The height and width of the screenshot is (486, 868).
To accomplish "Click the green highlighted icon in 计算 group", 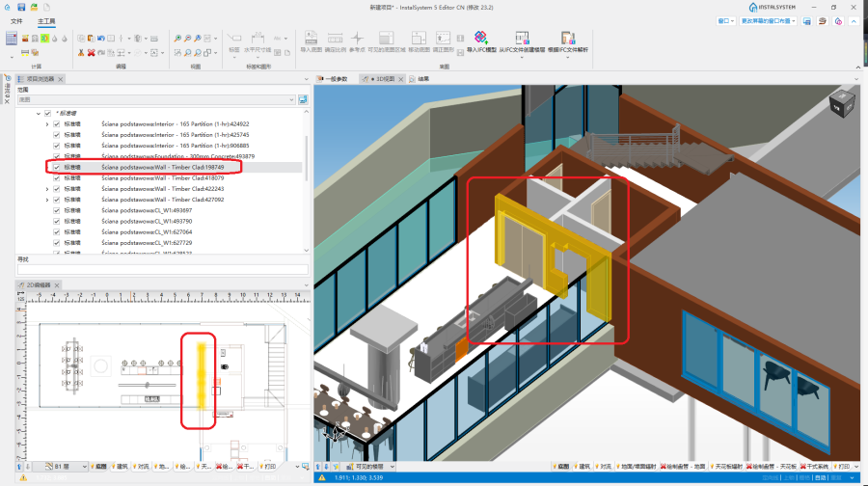I will (44, 39).
